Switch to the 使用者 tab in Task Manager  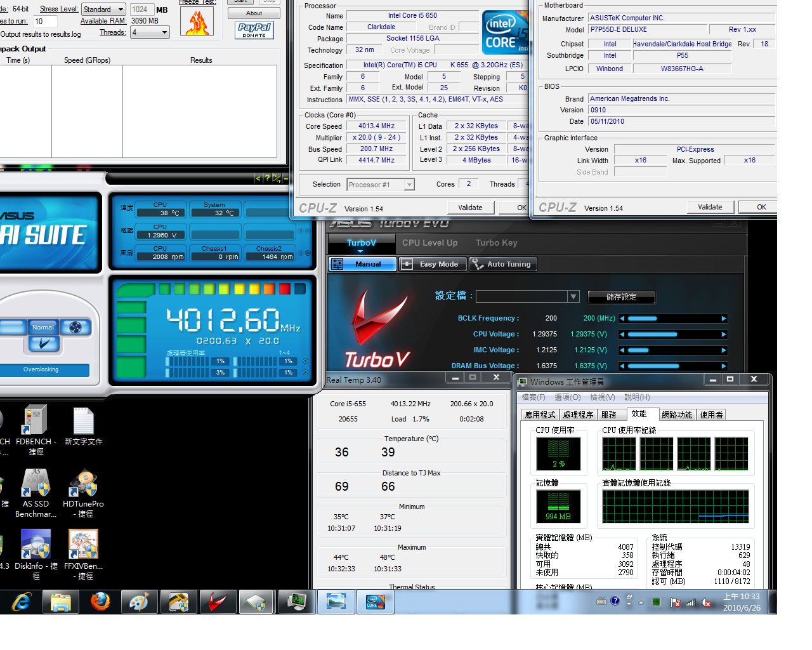pos(711,415)
